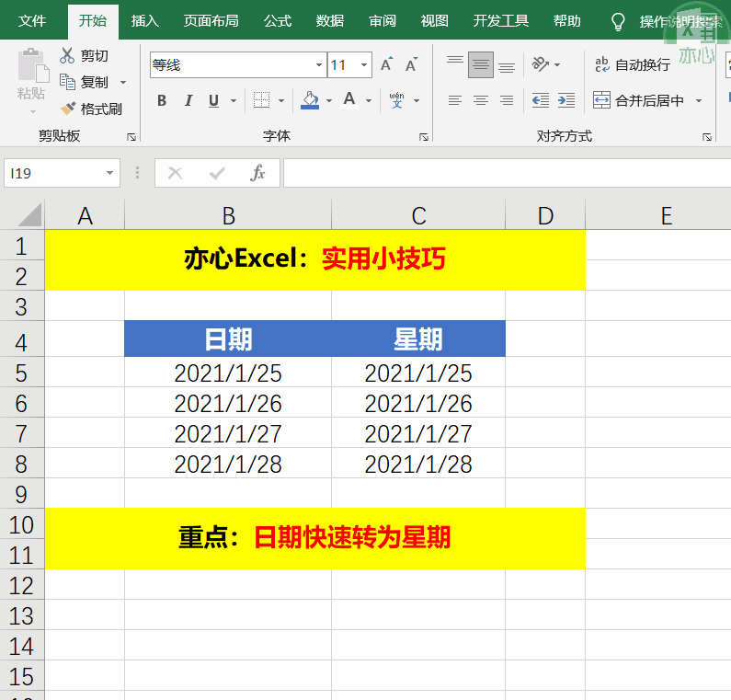Click the 星期 header cell
This screenshot has width=731, height=700.
point(418,339)
